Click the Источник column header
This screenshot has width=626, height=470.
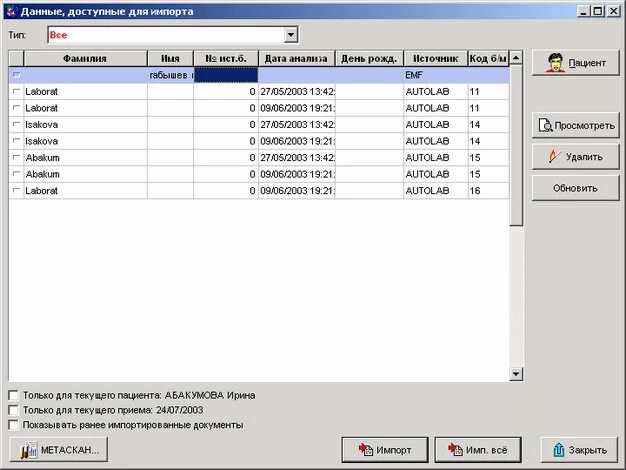[x=436, y=59]
